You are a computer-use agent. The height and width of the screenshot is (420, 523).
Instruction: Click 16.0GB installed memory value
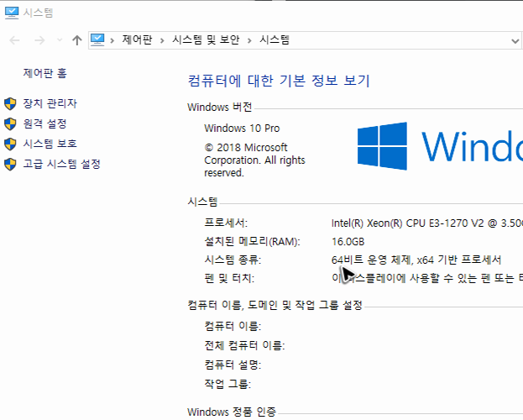[348, 241]
